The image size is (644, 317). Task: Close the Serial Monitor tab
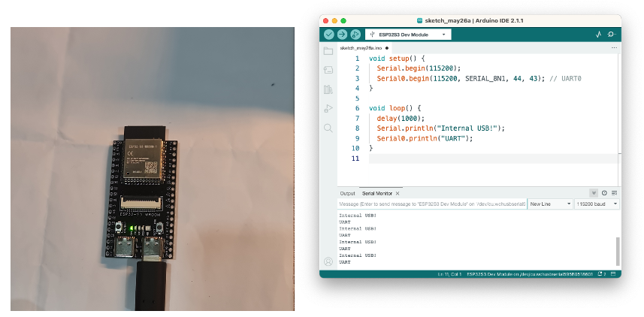pos(398,193)
